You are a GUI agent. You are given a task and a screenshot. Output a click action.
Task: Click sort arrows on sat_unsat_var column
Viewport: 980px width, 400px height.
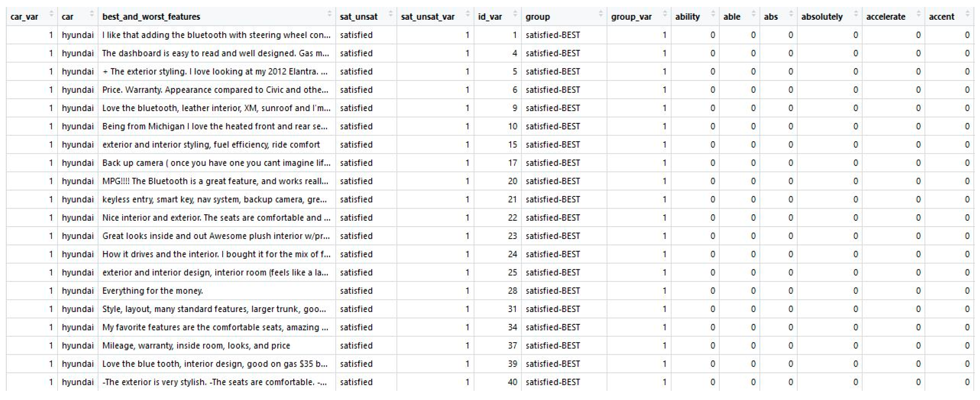click(468, 14)
